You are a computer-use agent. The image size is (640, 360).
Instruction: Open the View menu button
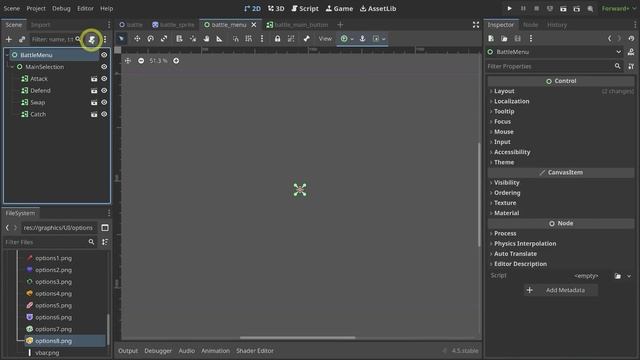coord(325,39)
